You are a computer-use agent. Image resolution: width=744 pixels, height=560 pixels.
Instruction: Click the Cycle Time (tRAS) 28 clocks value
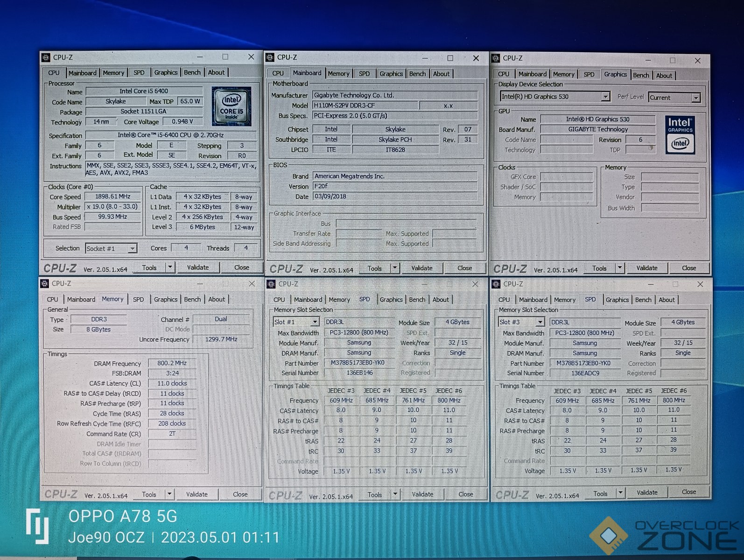[172, 413]
